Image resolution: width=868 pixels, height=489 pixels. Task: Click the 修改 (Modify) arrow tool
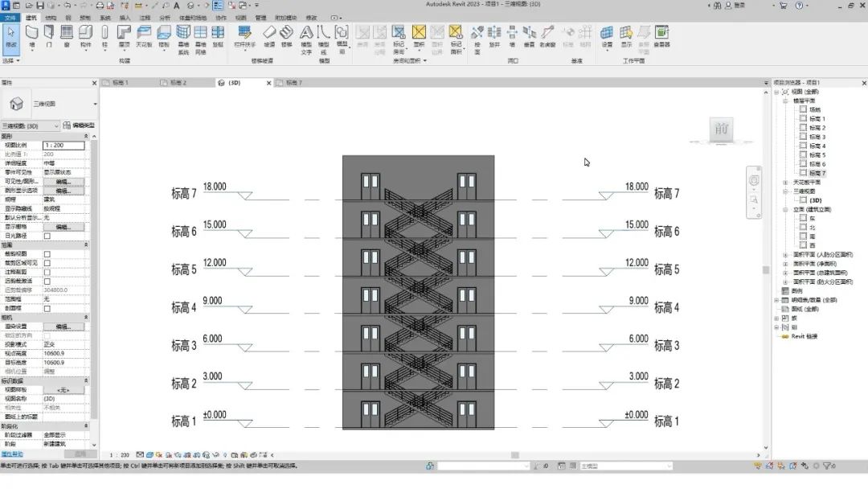click(11, 36)
